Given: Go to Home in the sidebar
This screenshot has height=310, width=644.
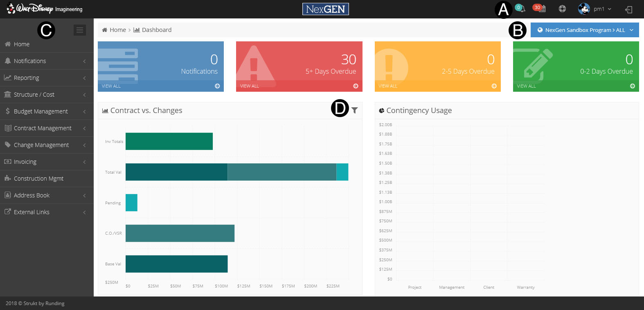Looking at the screenshot, I should click(x=22, y=44).
